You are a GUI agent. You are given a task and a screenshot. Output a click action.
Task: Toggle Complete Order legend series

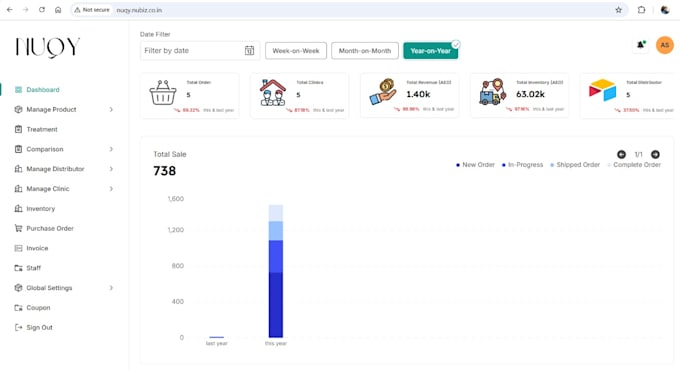634,165
